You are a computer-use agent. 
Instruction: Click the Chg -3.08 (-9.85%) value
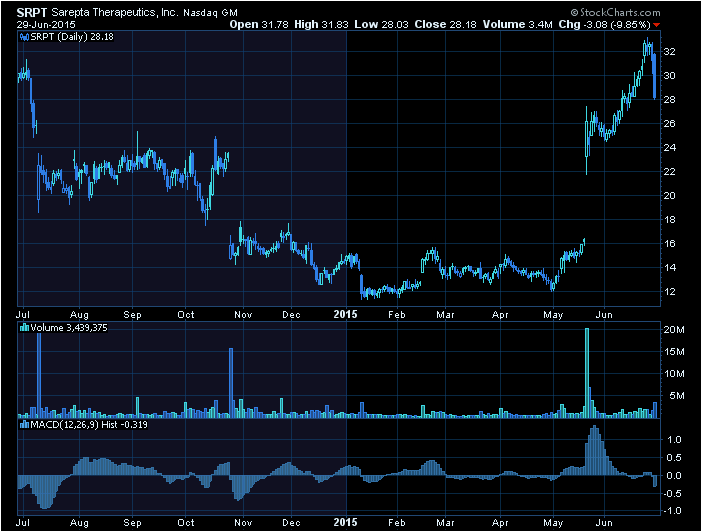(x=604, y=25)
